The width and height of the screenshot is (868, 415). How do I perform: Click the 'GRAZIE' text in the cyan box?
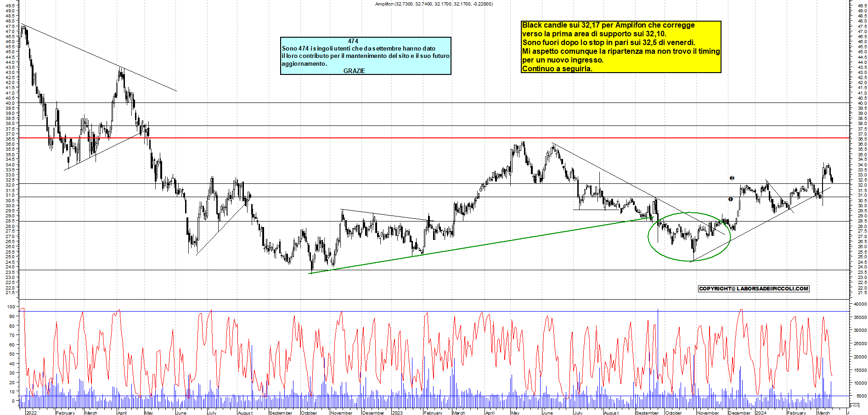354,71
